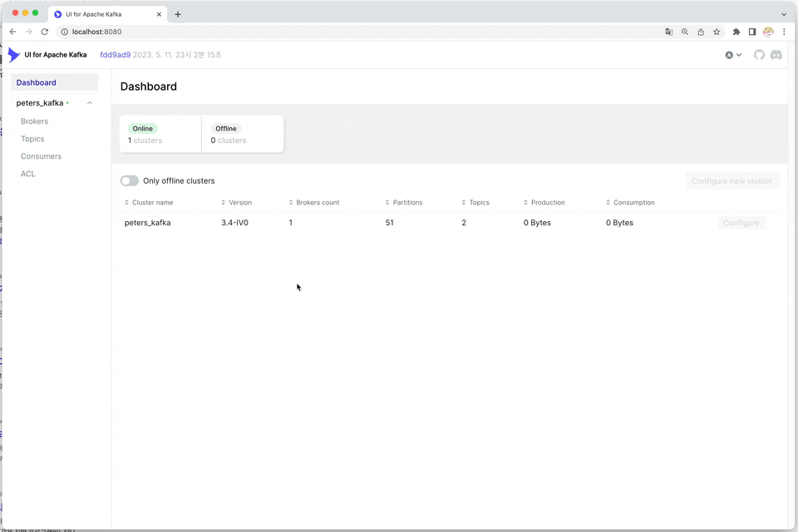Viewport: 798px width, 532px height.
Task: Sort by Production column
Action: tap(544, 202)
